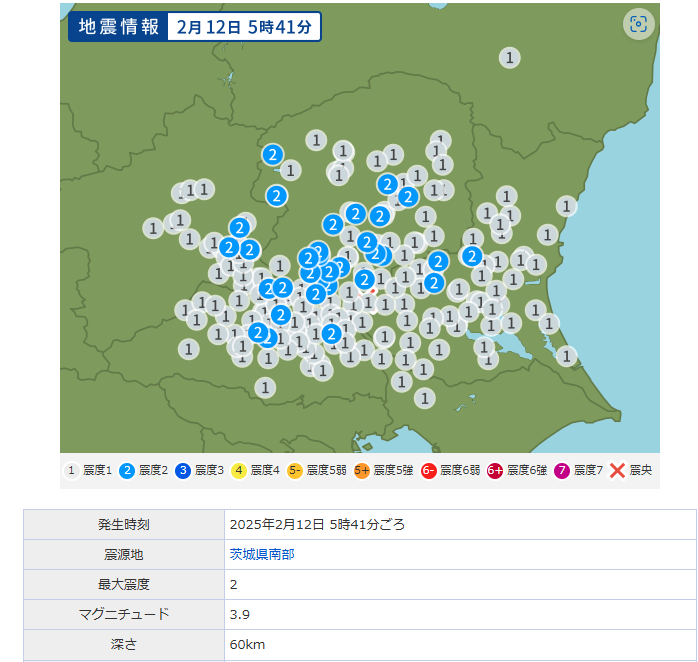The image size is (698, 662).
Task: Click the 震度6強 legend icon
Action: click(495, 469)
